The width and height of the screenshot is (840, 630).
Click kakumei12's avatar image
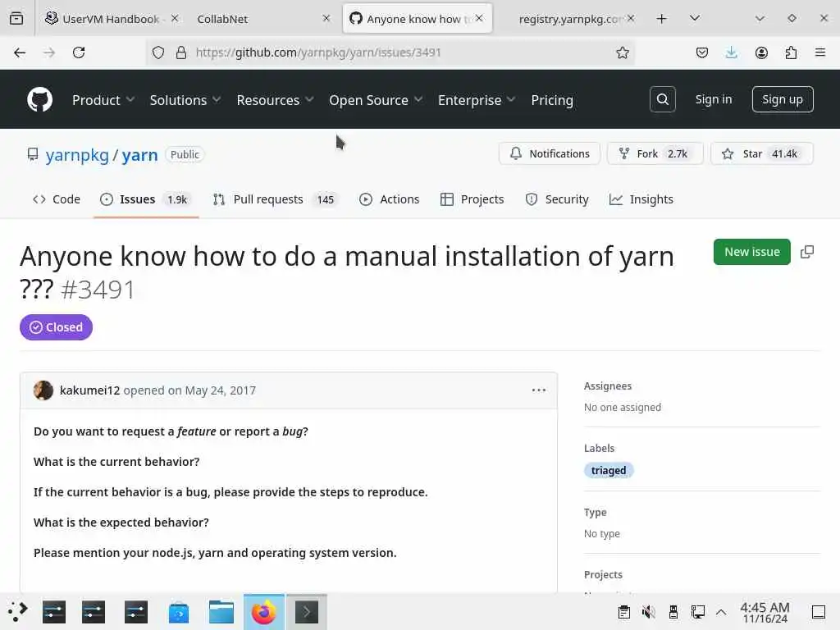(x=43, y=390)
